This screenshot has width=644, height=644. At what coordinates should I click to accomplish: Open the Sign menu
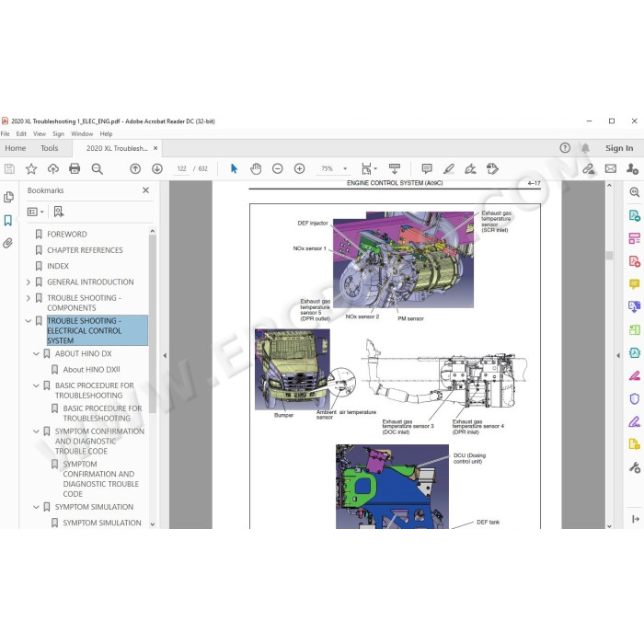click(58, 134)
